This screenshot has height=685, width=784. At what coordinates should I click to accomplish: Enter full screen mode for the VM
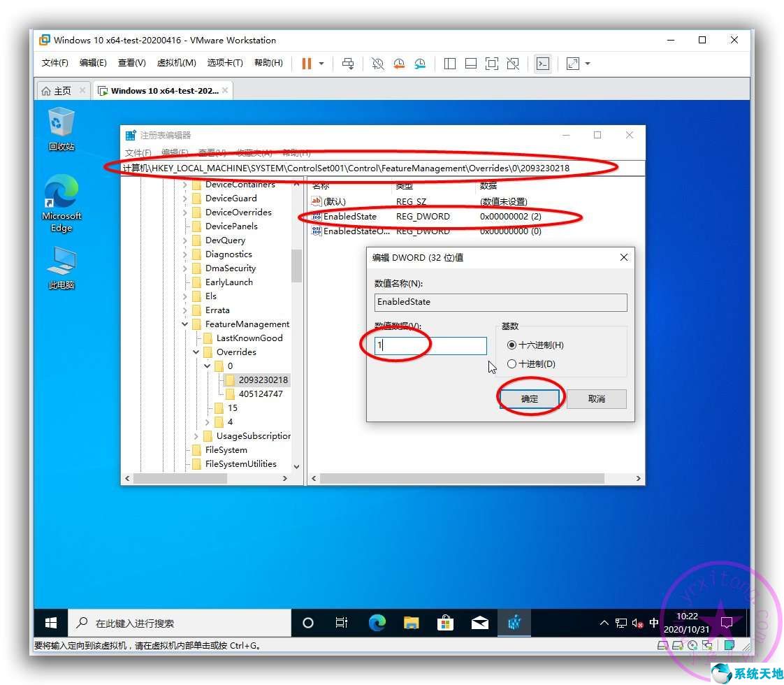tap(491, 64)
